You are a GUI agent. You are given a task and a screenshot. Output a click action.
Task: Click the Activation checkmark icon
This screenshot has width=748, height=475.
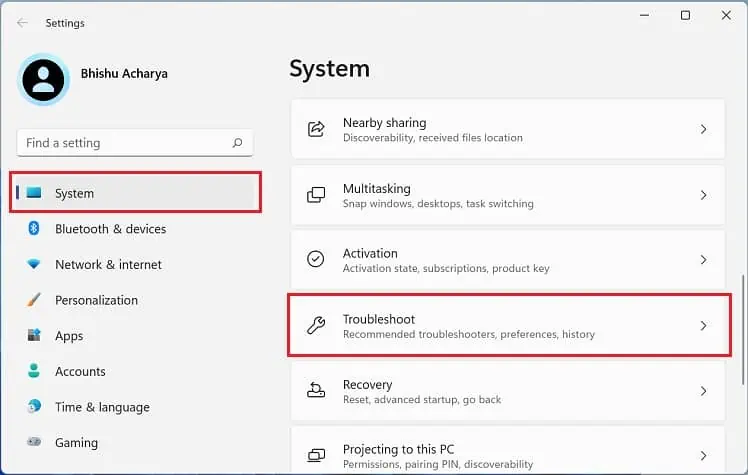pyautogui.click(x=316, y=260)
